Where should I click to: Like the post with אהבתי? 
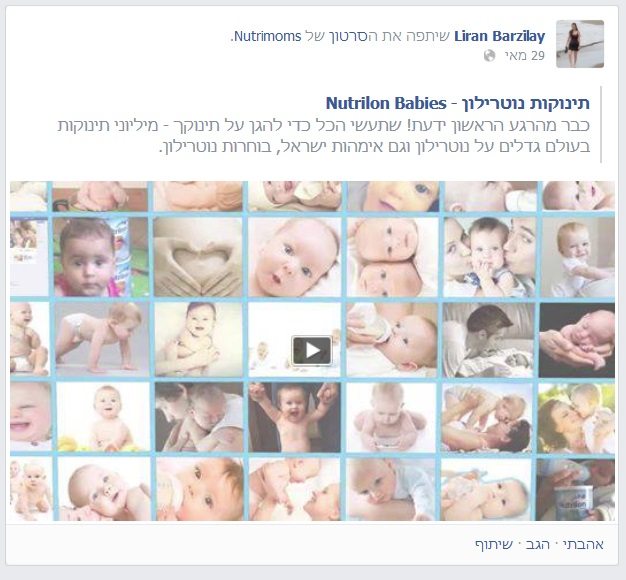pos(583,544)
